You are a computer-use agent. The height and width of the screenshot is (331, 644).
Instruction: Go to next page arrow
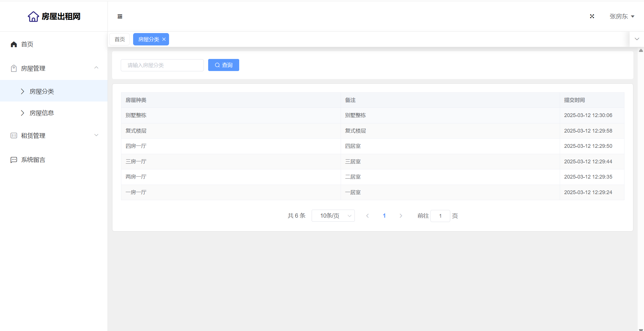click(x=401, y=216)
